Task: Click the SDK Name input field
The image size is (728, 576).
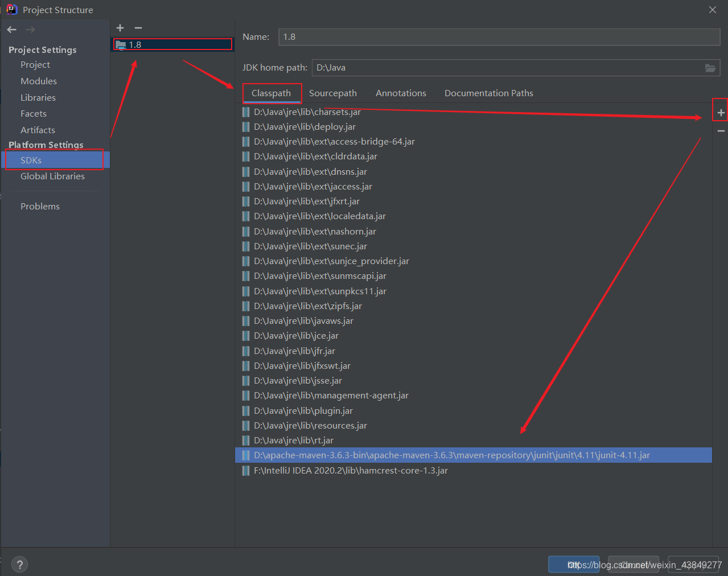Action: click(499, 37)
